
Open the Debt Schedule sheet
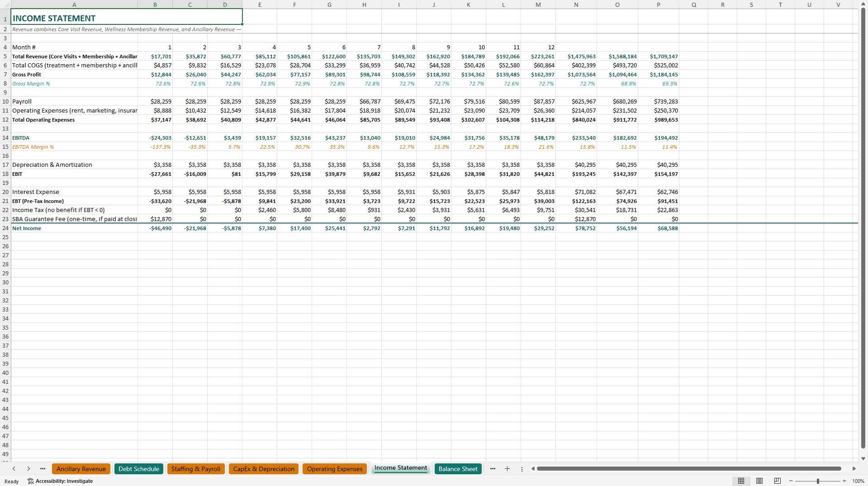(x=138, y=469)
